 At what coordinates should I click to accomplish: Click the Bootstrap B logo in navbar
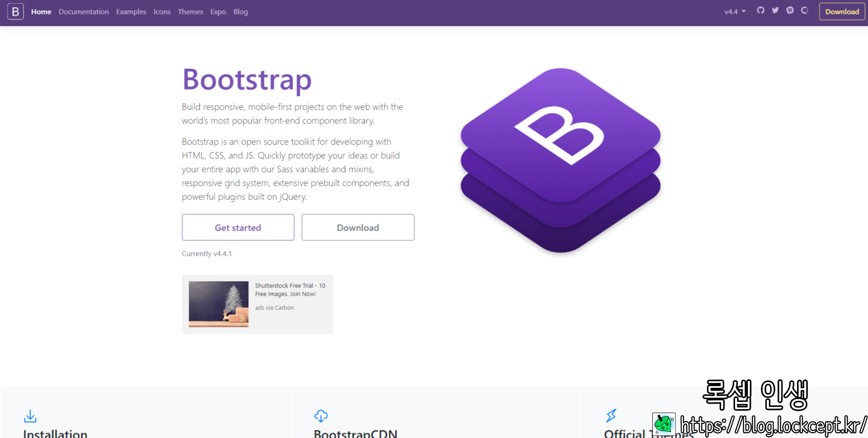tap(15, 11)
